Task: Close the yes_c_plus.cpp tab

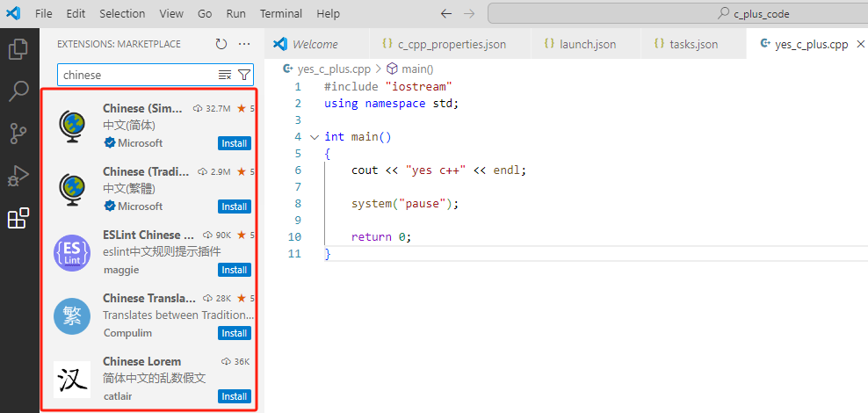Action: click(x=861, y=44)
